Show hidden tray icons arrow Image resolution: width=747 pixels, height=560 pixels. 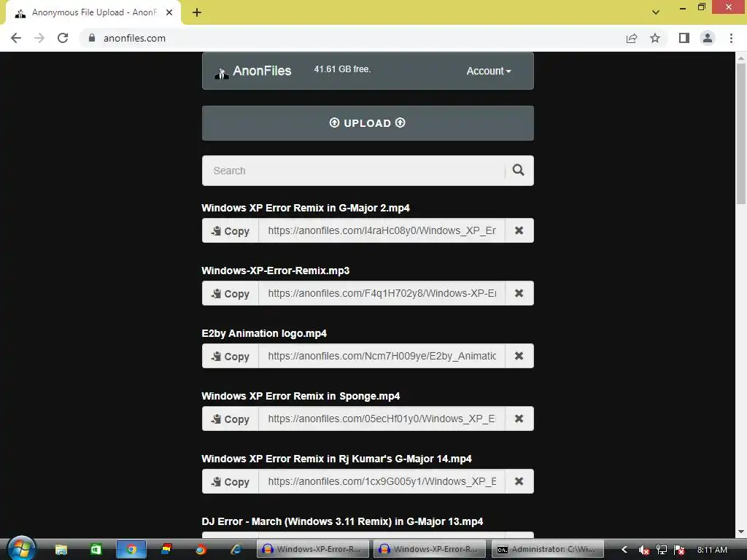(x=624, y=550)
